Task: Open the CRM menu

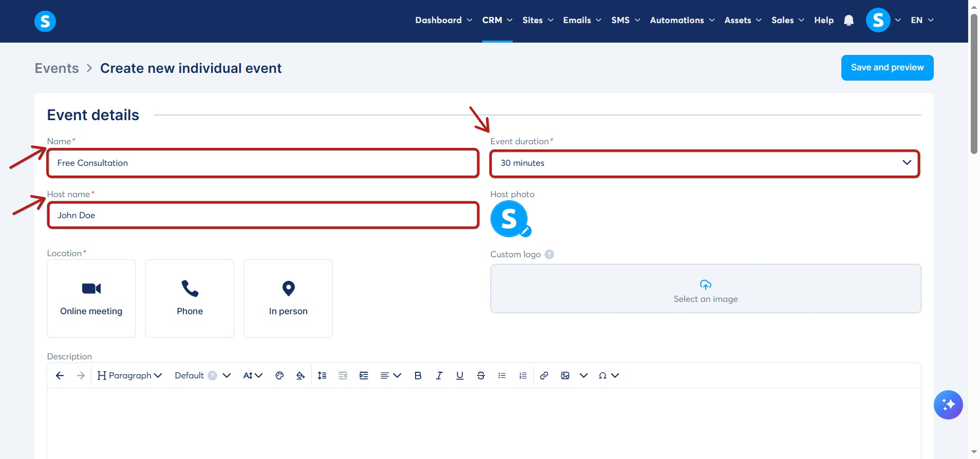Action: pos(497,21)
